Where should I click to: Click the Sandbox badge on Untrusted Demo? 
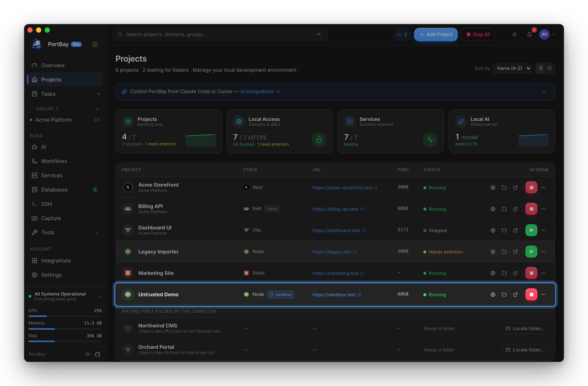pyautogui.click(x=280, y=294)
